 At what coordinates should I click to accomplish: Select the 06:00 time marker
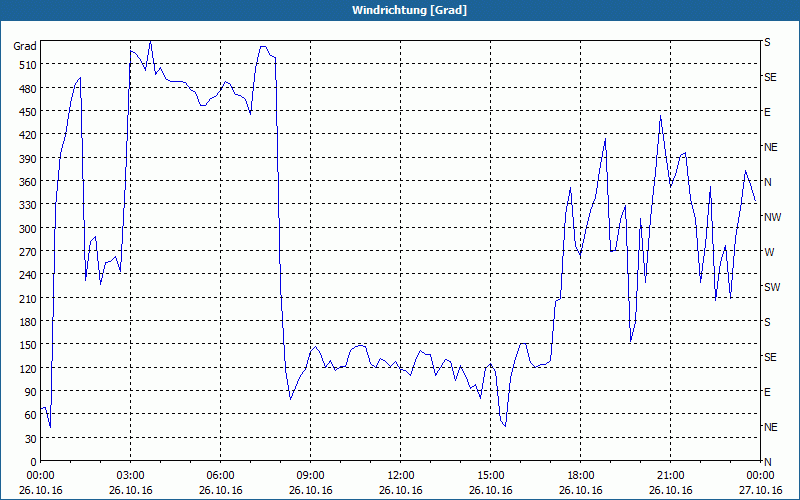(x=221, y=475)
